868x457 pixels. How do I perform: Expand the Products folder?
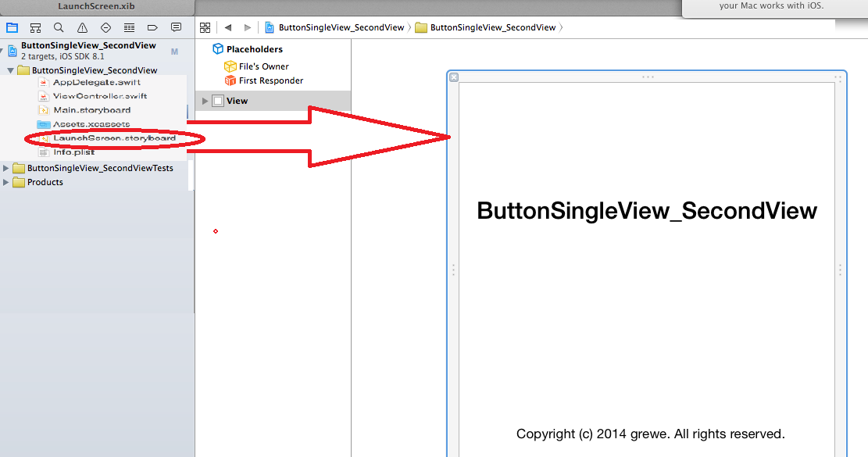[x=7, y=182]
